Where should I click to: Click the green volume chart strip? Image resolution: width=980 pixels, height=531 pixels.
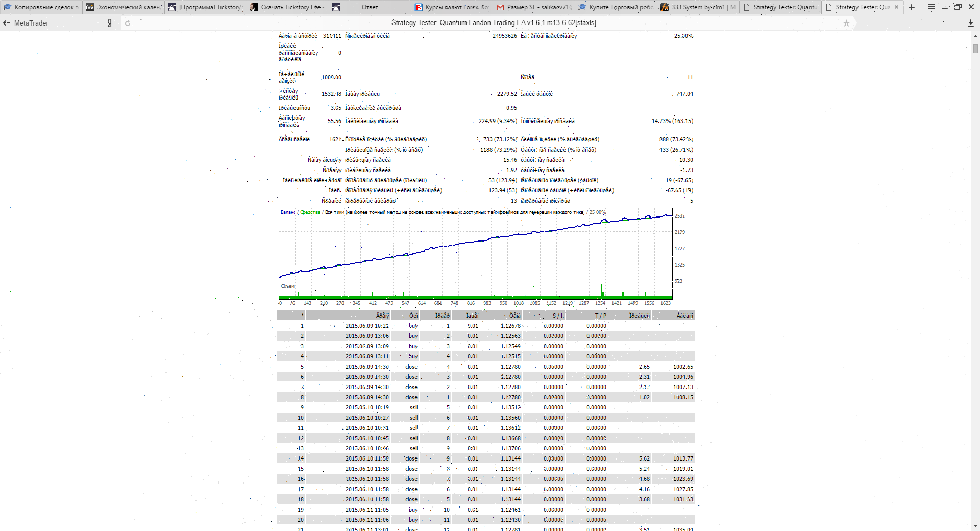pos(475,291)
